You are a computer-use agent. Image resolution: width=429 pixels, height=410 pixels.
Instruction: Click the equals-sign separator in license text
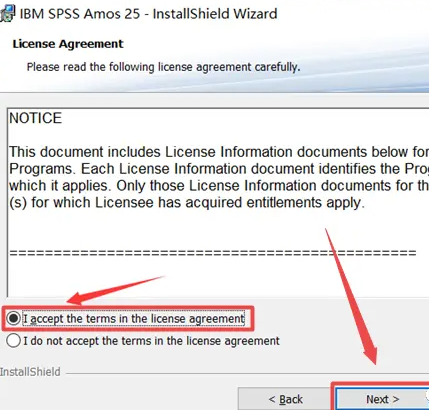point(213,253)
